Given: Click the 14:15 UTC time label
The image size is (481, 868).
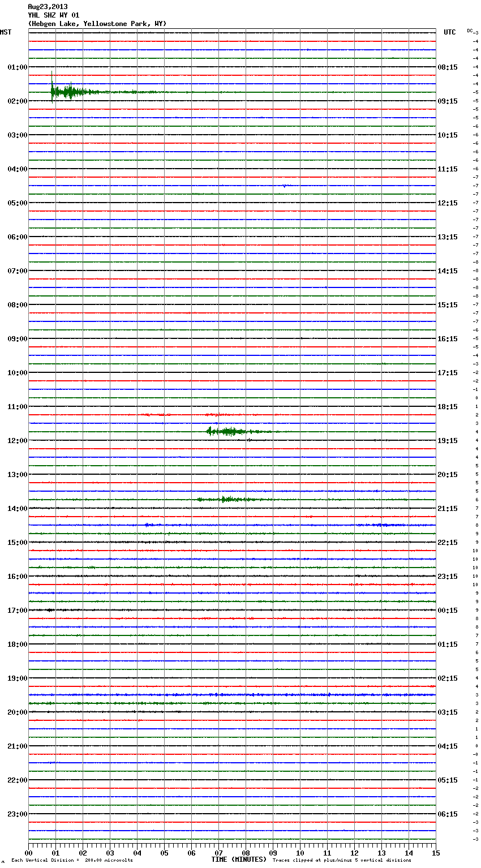Looking at the screenshot, I should tap(448, 271).
